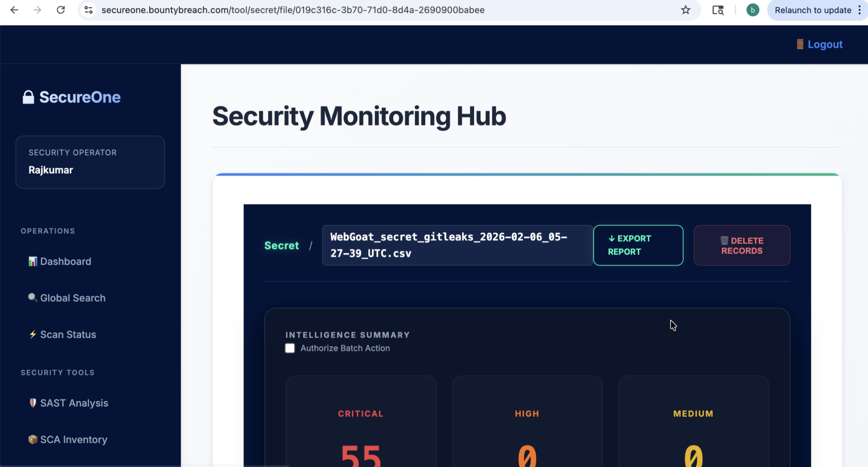Click the Authorize Batch Action label

click(x=345, y=348)
